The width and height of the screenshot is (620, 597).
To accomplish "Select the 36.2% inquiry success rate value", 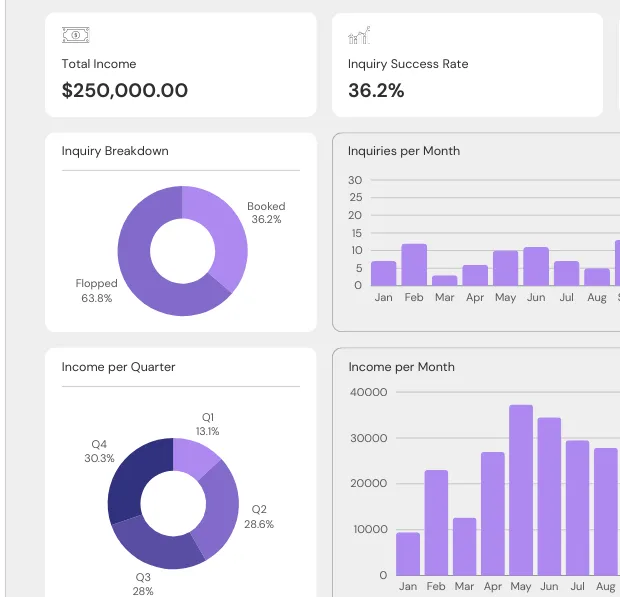I will point(376,91).
